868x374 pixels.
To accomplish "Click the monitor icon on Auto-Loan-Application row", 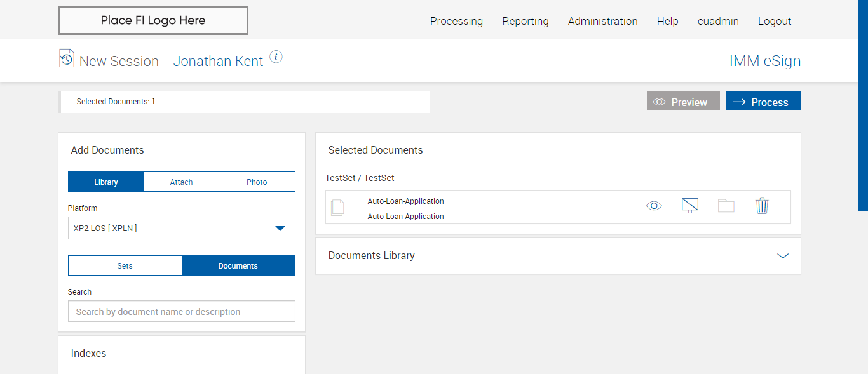I will (x=689, y=206).
